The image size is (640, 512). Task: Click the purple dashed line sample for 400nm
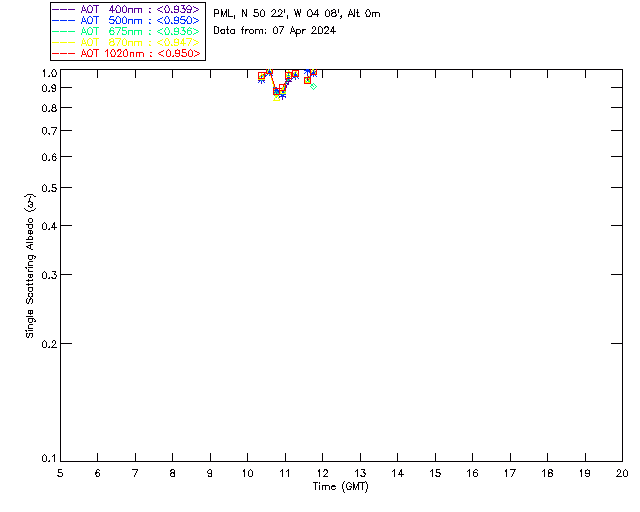[x=63, y=9]
